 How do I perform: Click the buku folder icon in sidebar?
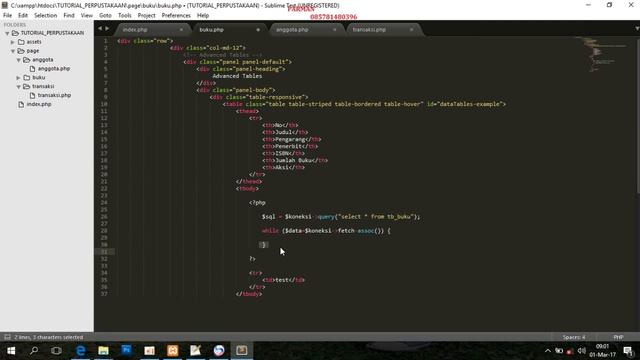click(27, 78)
